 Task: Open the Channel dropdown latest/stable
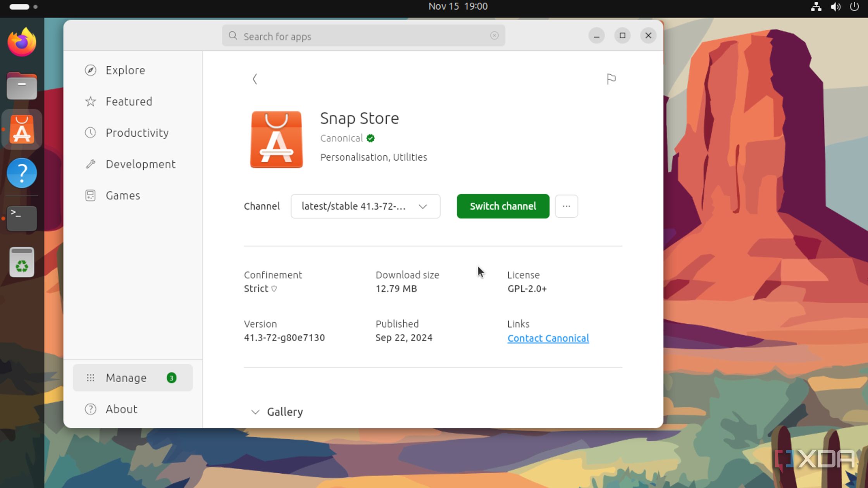[365, 206]
